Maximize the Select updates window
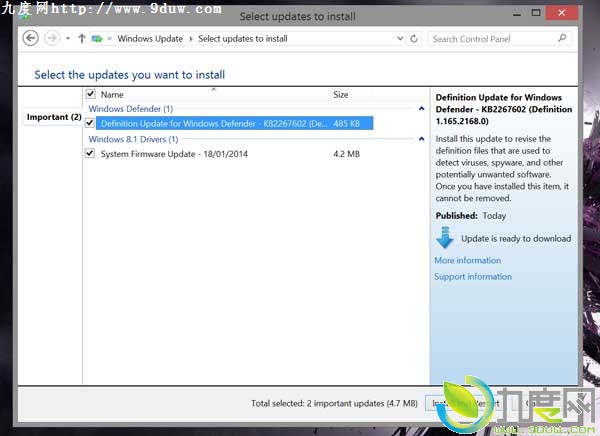The image size is (600, 436). click(x=536, y=13)
